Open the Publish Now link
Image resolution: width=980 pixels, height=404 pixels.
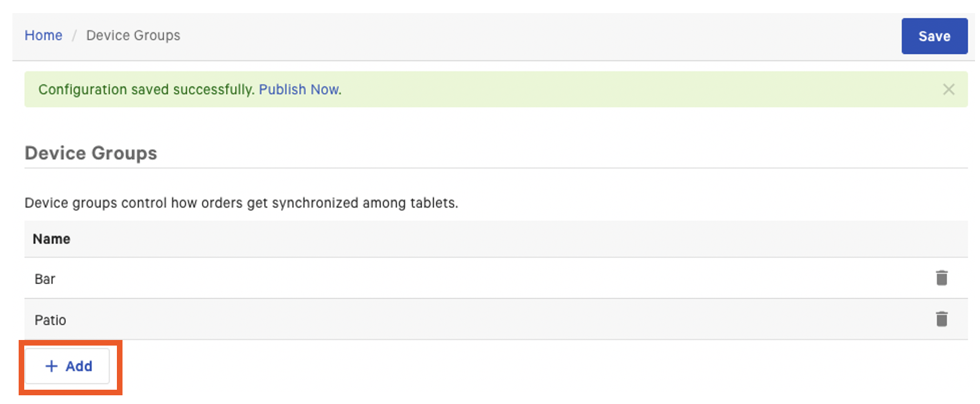pyautogui.click(x=299, y=89)
